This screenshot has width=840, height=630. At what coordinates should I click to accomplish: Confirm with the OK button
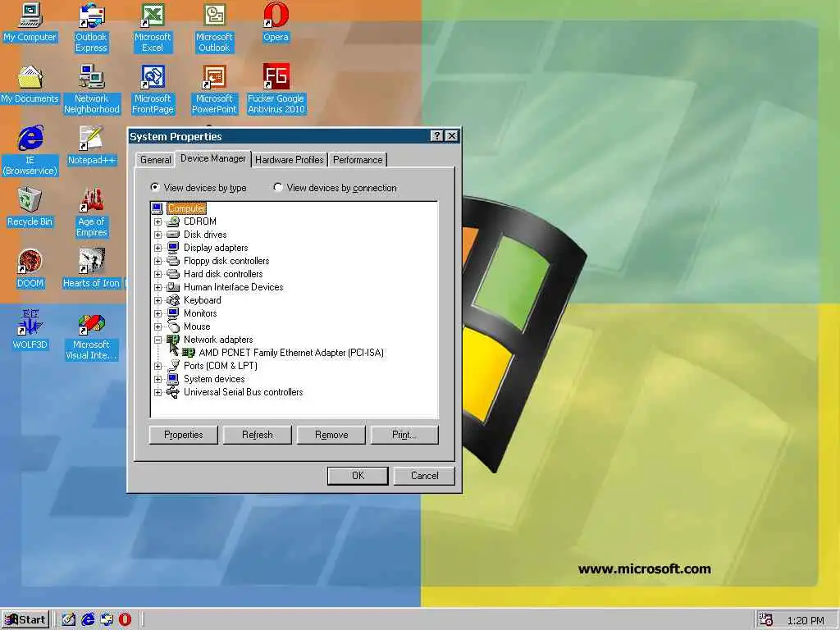click(x=358, y=476)
